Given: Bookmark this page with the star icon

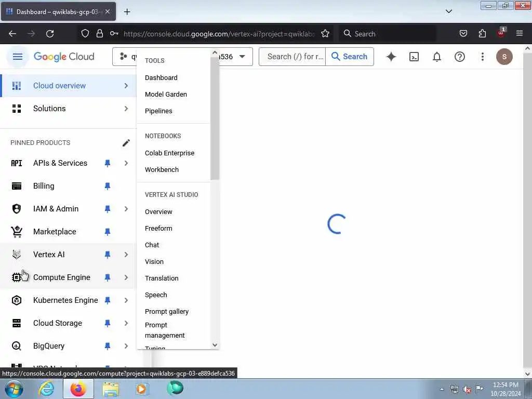Looking at the screenshot, I should [x=325, y=34].
